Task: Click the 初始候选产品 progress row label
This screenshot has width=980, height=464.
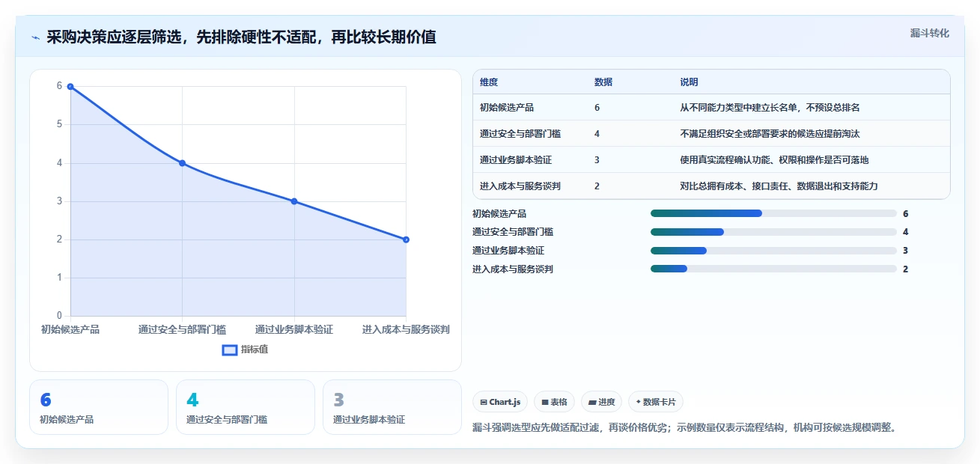Action: (499, 213)
